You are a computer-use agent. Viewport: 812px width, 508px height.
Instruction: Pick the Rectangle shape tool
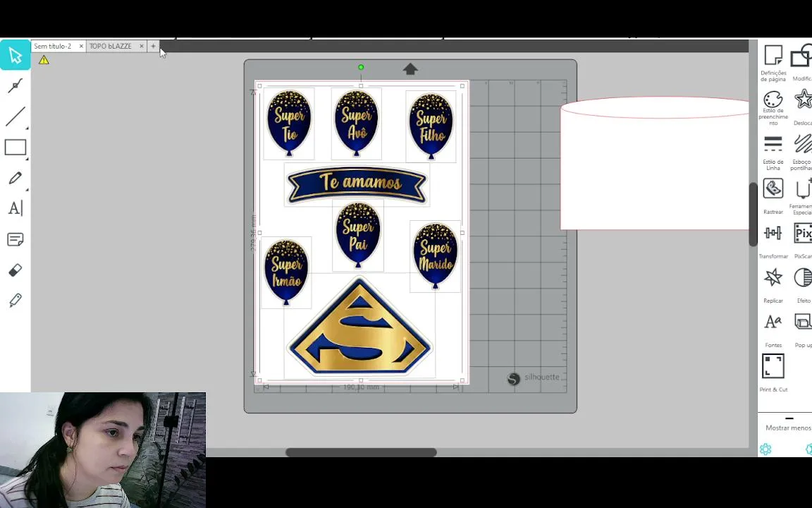pyautogui.click(x=15, y=147)
